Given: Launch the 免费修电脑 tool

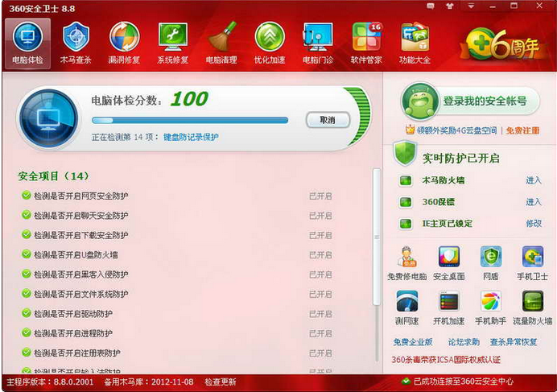Looking at the screenshot, I should click(x=407, y=263).
